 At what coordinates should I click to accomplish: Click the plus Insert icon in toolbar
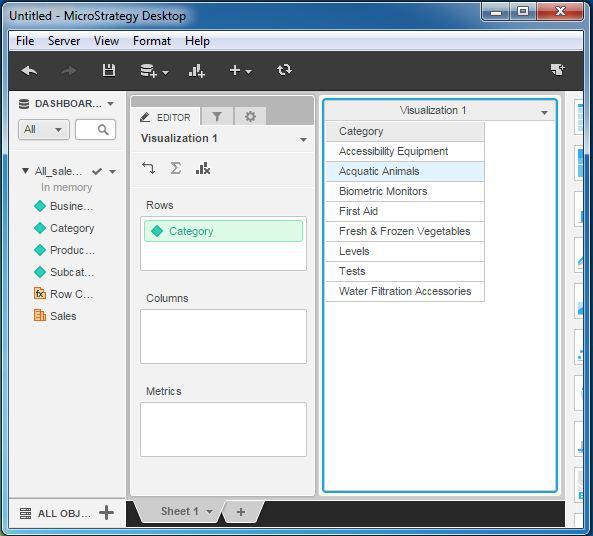click(x=234, y=70)
